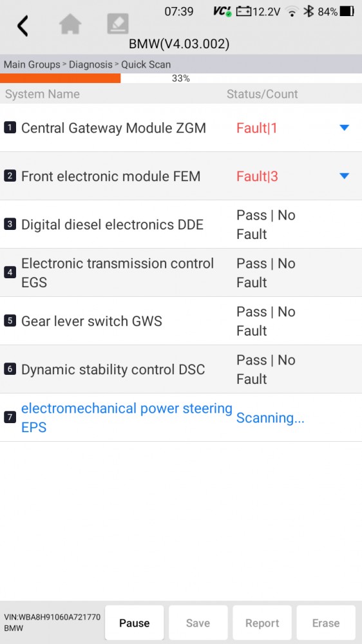Click the Erase button

pyautogui.click(x=326, y=623)
